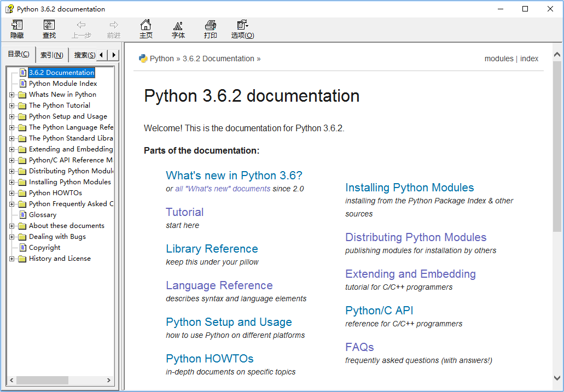Open the Python Setup and Usage link
The height and width of the screenshot is (392, 564).
[x=229, y=322]
